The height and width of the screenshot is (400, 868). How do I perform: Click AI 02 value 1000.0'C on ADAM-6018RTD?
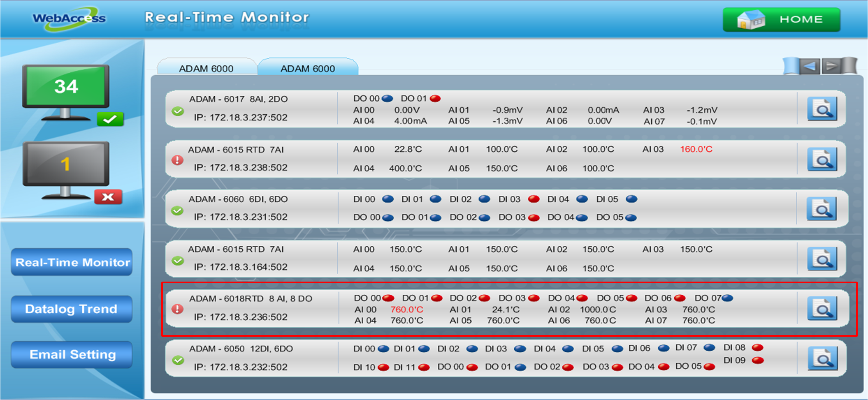coord(598,310)
